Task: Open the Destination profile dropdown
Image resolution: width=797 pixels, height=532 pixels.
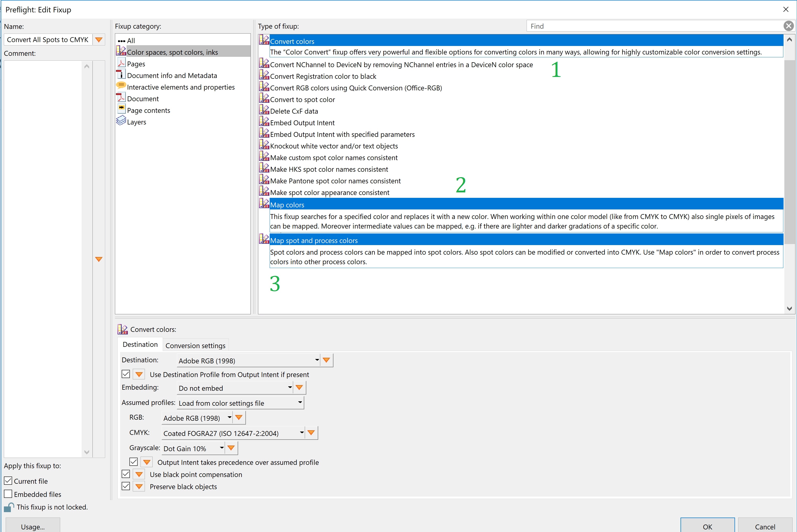Action: [x=317, y=360]
